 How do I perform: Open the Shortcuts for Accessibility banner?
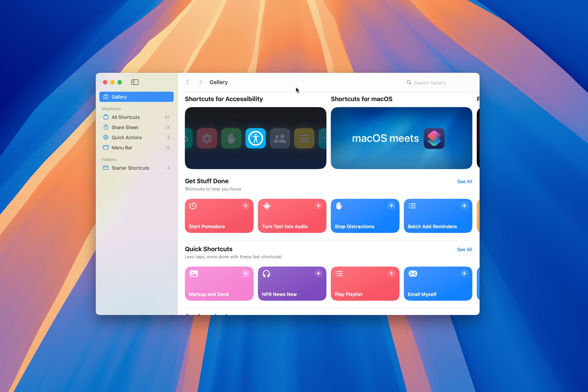[x=255, y=138]
